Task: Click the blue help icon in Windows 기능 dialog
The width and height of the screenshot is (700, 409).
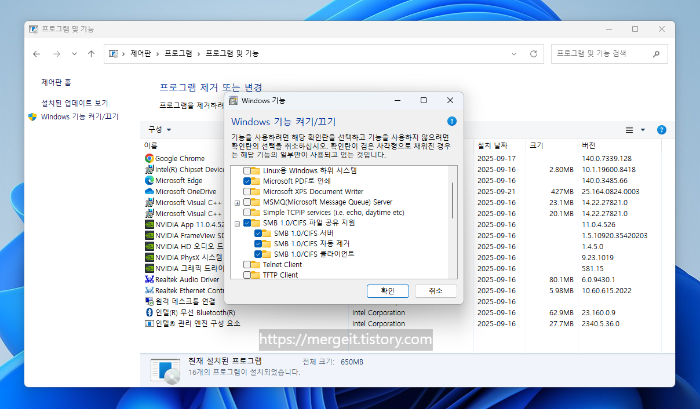Action: click(451, 121)
